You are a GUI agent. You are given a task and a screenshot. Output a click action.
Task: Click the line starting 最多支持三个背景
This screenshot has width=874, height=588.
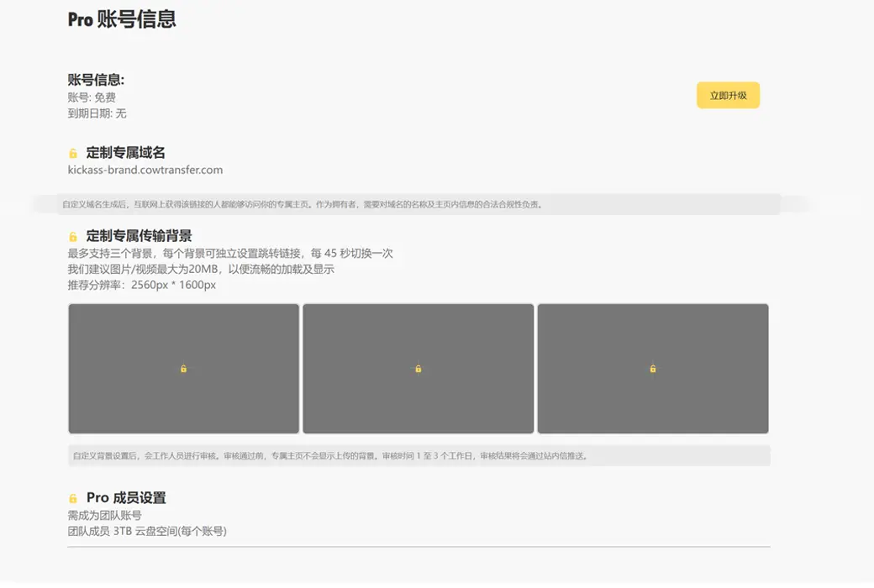230,254
